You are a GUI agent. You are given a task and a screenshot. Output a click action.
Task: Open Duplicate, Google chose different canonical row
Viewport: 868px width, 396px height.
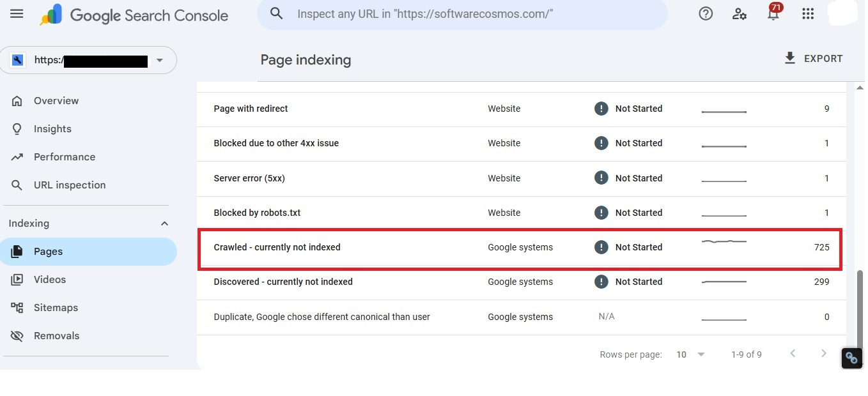(x=521, y=317)
